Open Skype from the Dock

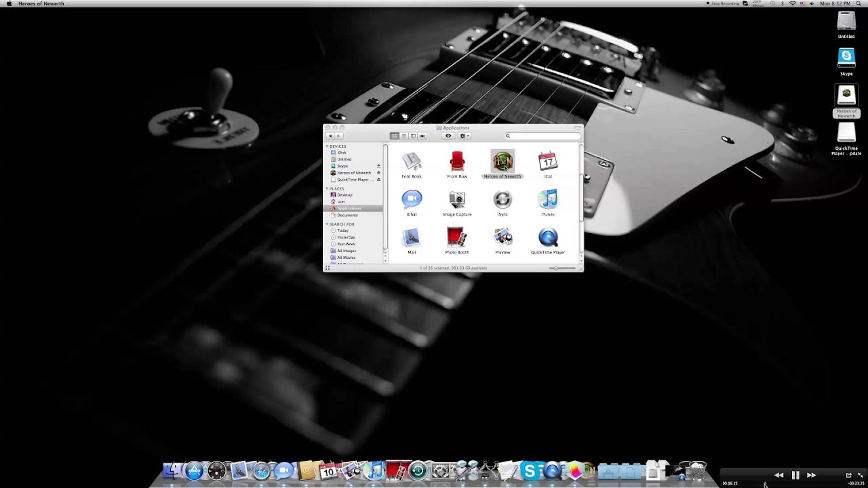pos(530,470)
